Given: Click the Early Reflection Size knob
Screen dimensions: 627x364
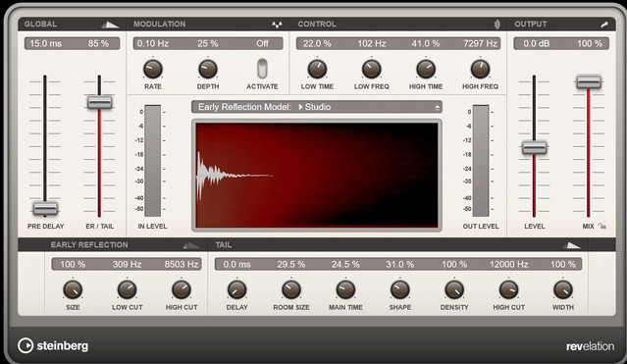Looking at the screenshot, I should click(x=73, y=289).
